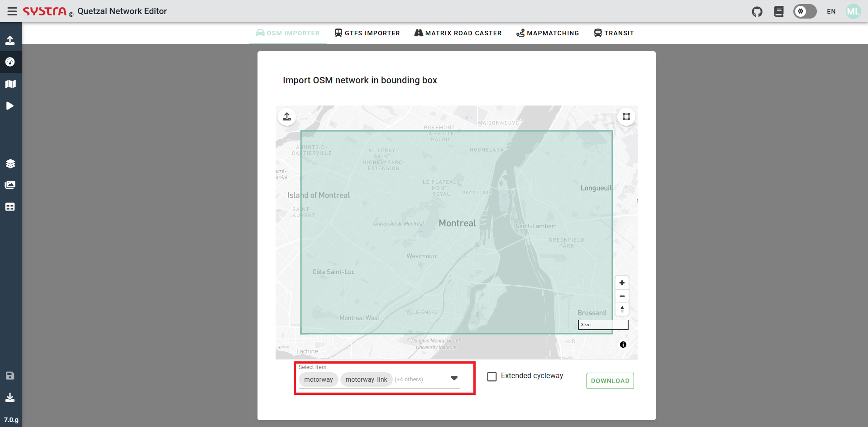Click the Côte Saint-Luc map label
The image size is (868, 427).
[x=334, y=272]
